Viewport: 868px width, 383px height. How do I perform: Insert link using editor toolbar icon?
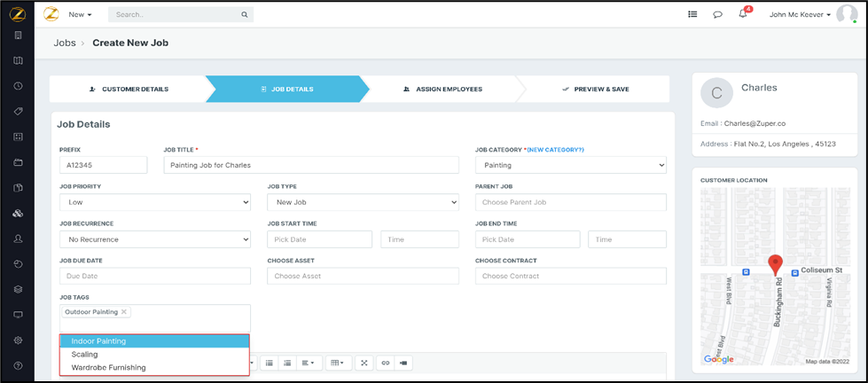(x=385, y=363)
